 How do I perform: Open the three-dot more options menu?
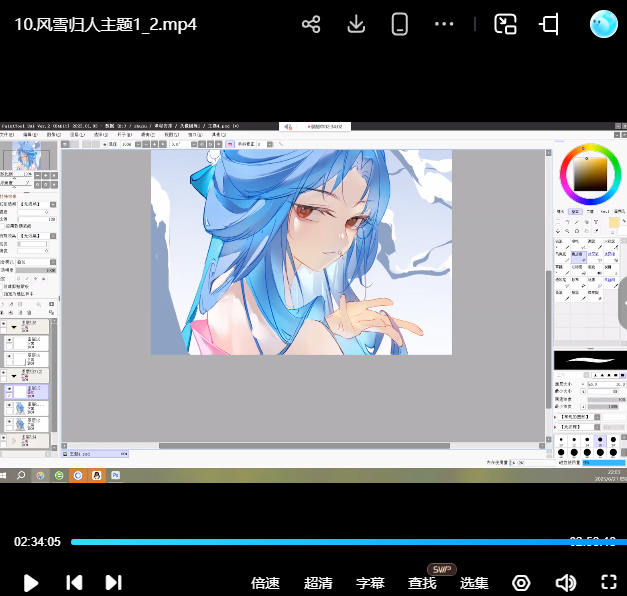tap(445, 25)
